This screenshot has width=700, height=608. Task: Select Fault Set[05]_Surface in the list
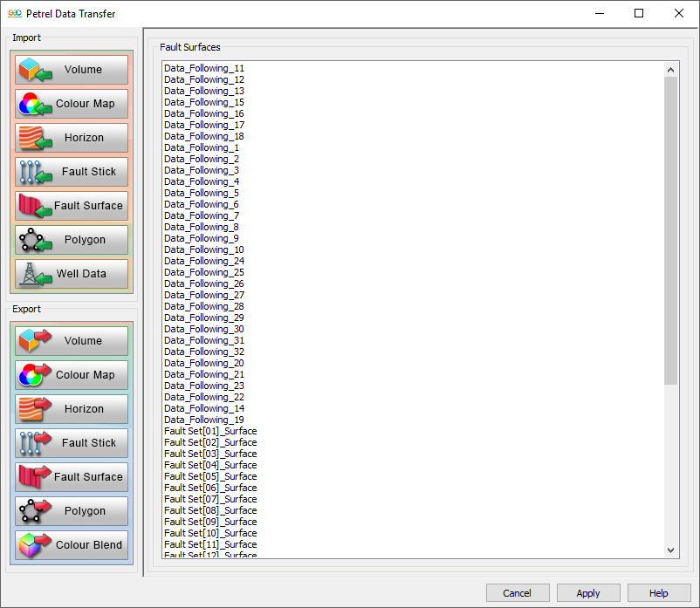pos(210,476)
